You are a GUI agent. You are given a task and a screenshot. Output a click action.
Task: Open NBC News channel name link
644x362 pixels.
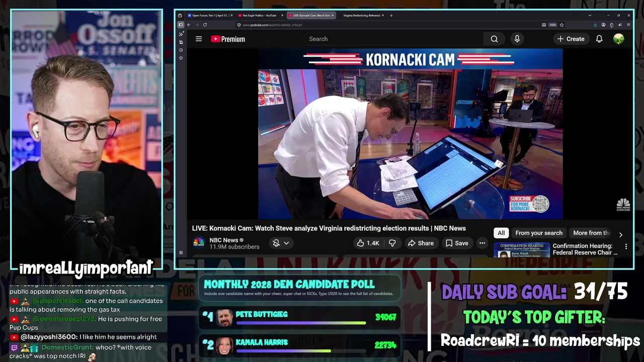click(x=224, y=240)
